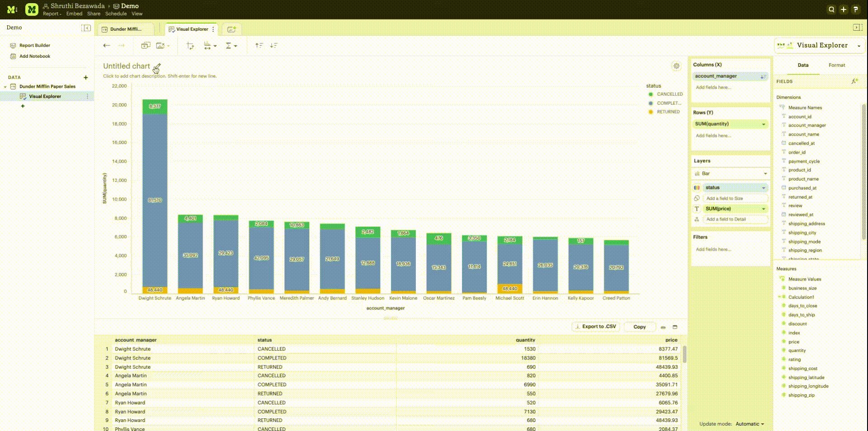Click the duplicate chart icon
The image size is (868, 431).
(x=146, y=46)
